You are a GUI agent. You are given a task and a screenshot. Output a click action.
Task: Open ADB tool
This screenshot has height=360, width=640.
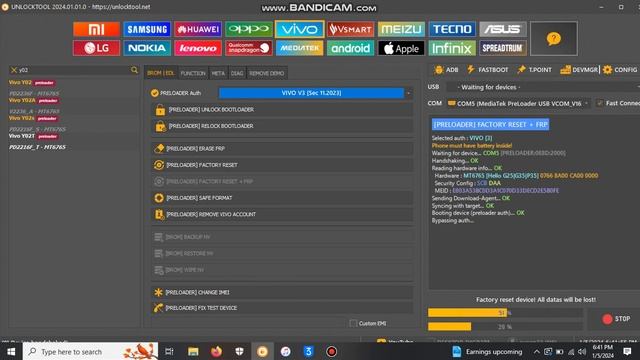pyautogui.click(x=446, y=70)
